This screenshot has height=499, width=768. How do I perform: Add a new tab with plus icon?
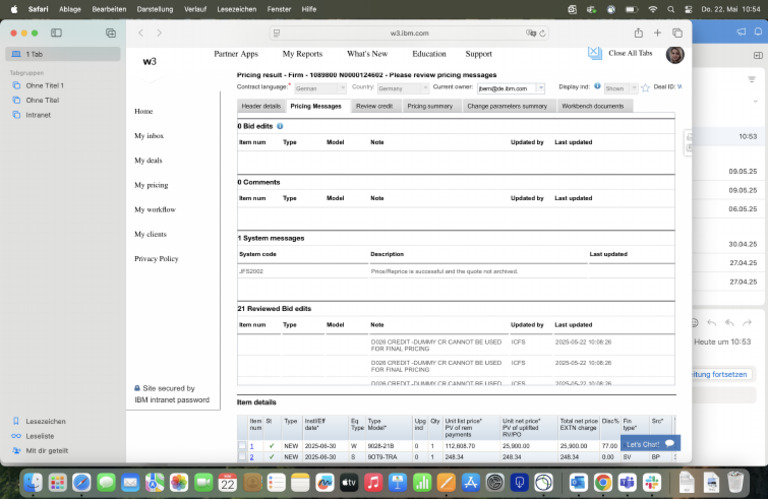(657, 33)
